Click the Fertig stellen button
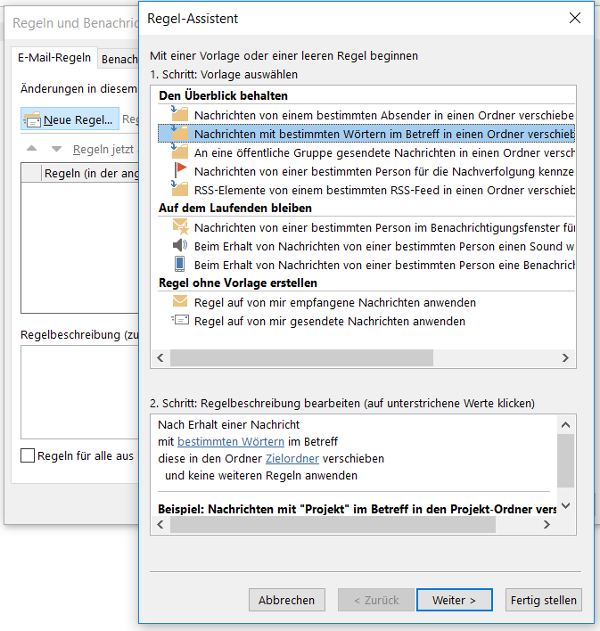 [x=543, y=600]
